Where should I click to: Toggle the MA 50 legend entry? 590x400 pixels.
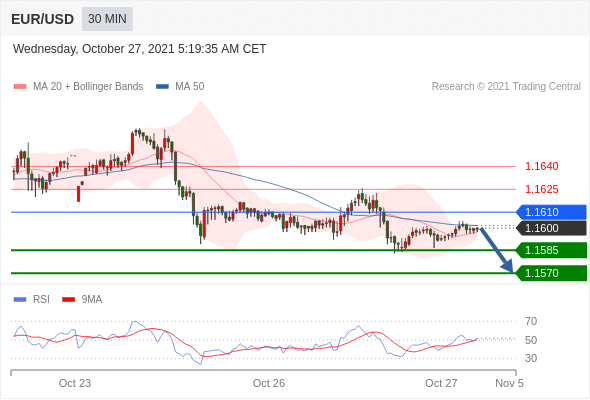[180, 87]
